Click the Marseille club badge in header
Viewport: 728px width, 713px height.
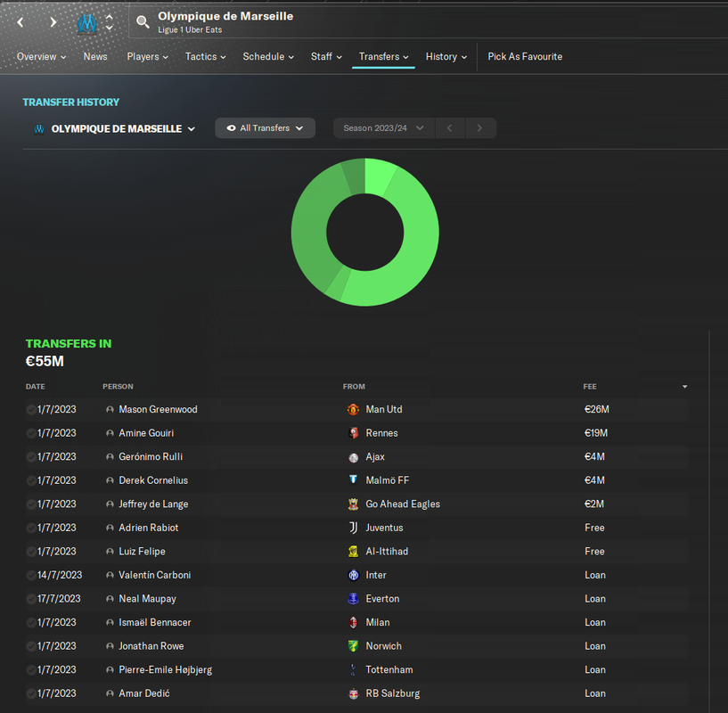coord(86,23)
